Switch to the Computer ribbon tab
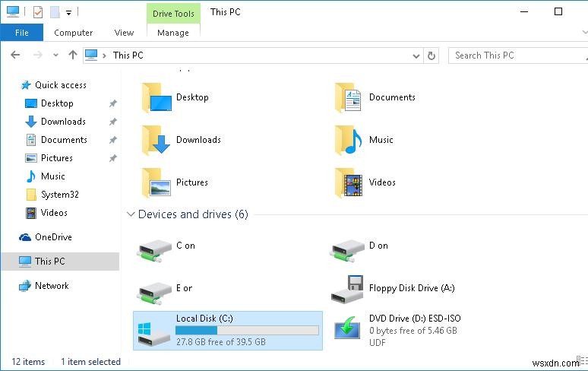Viewport: 588px width, 371px height. click(73, 33)
